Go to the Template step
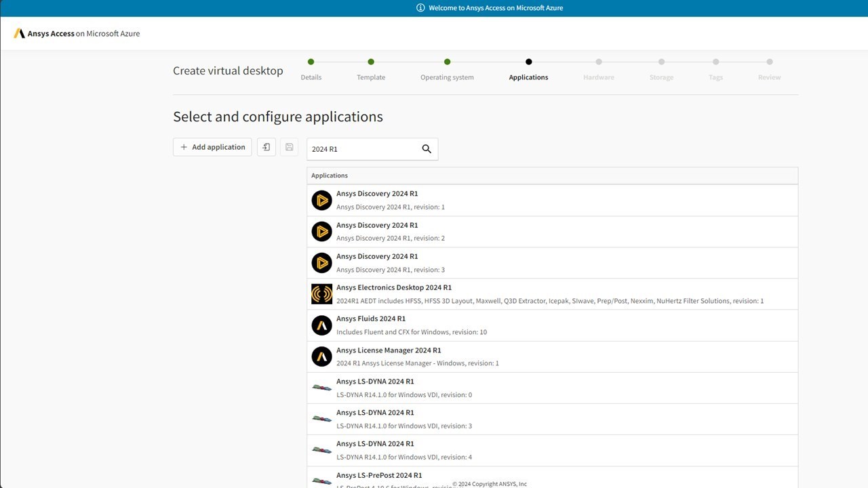The width and height of the screenshot is (868, 488). pos(371,70)
